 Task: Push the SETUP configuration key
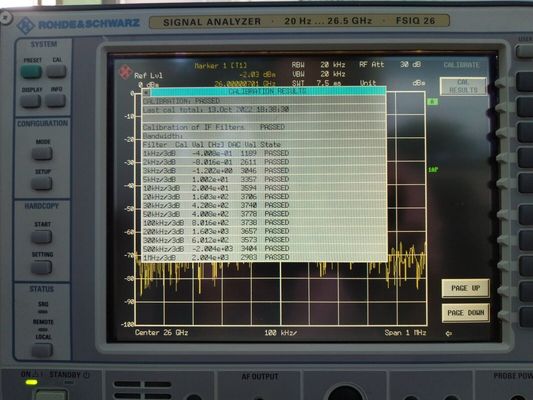click(42, 183)
